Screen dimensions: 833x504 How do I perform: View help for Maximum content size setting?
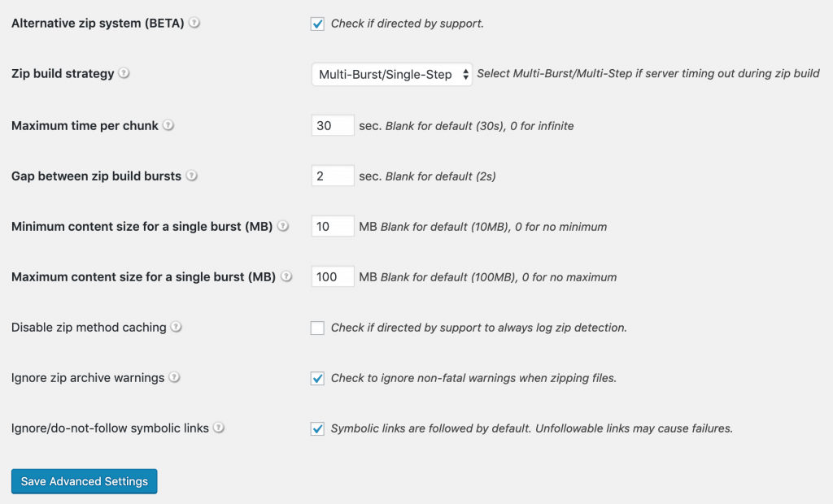click(x=286, y=276)
